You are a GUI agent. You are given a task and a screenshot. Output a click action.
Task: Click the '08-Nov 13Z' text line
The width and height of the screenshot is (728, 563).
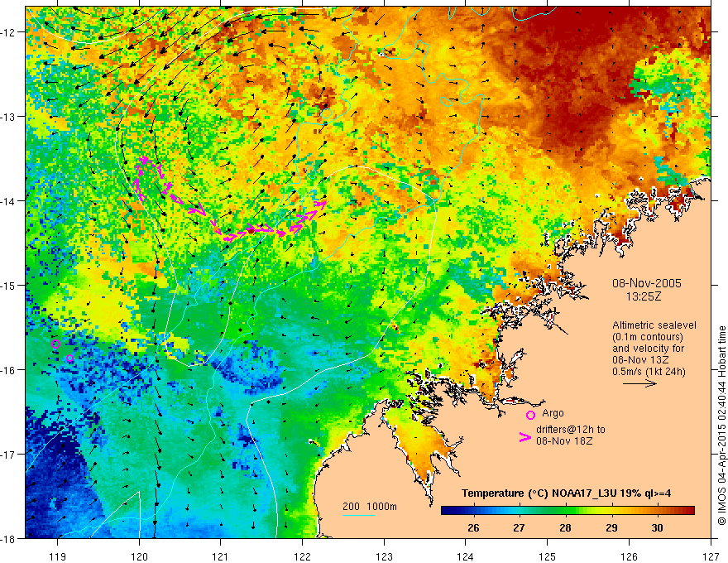(x=639, y=360)
